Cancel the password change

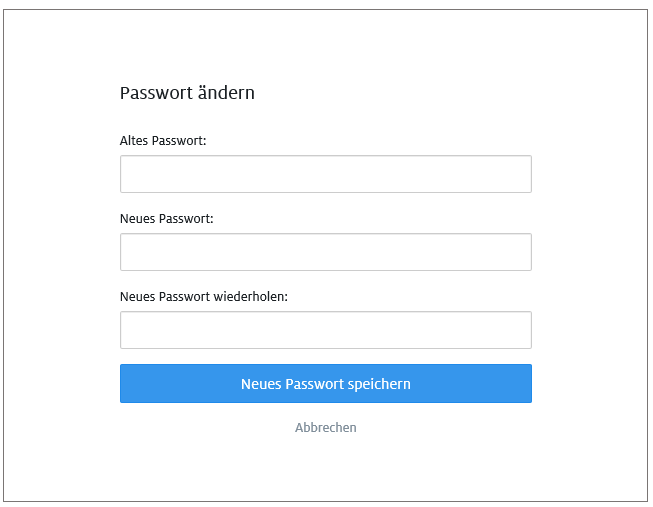click(325, 427)
